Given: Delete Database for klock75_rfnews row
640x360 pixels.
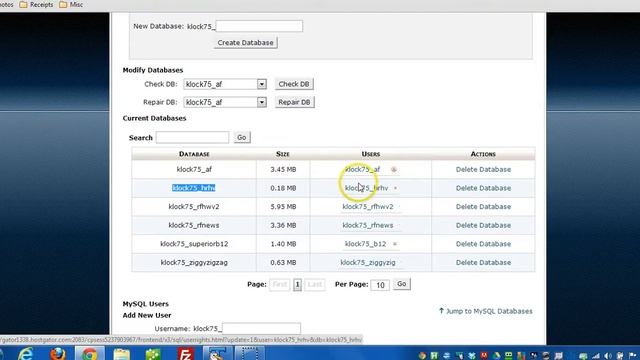Looking at the screenshot, I should [483, 225].
